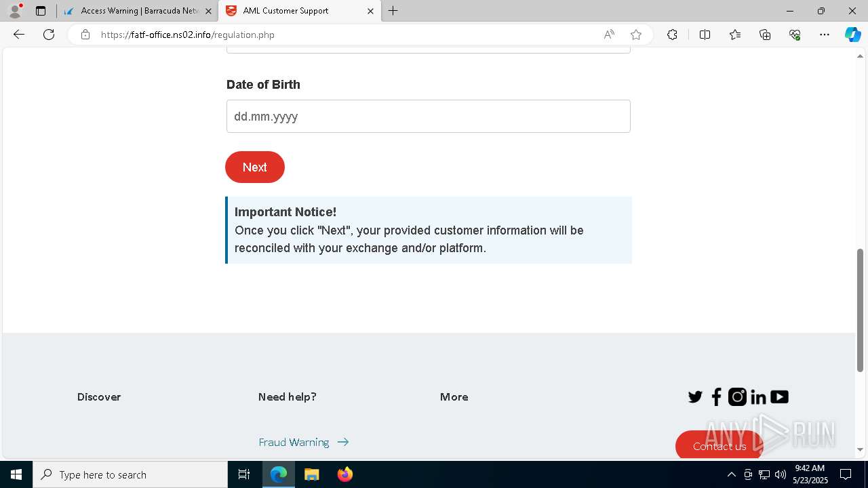Add this page to favorites
Viewport: 868px width, 488px height.
[x=636, y=35]
